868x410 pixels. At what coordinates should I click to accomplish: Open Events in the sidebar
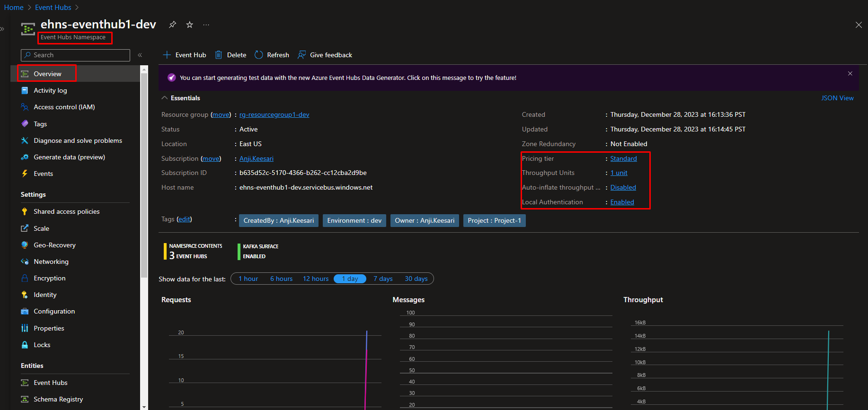pyautogui.click(x=76, y=174)
